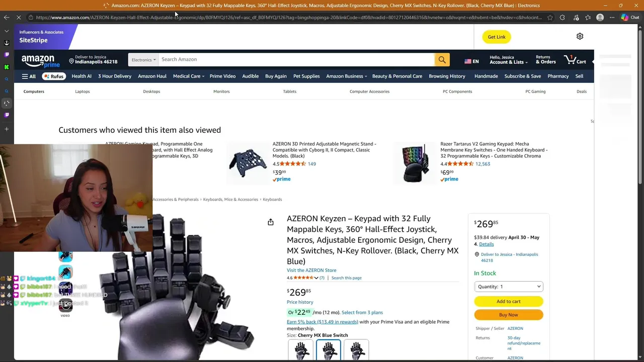This screenshot has width=644, height=362.
Task: Open the delivery Details link
Action: [x=486, y=244]
